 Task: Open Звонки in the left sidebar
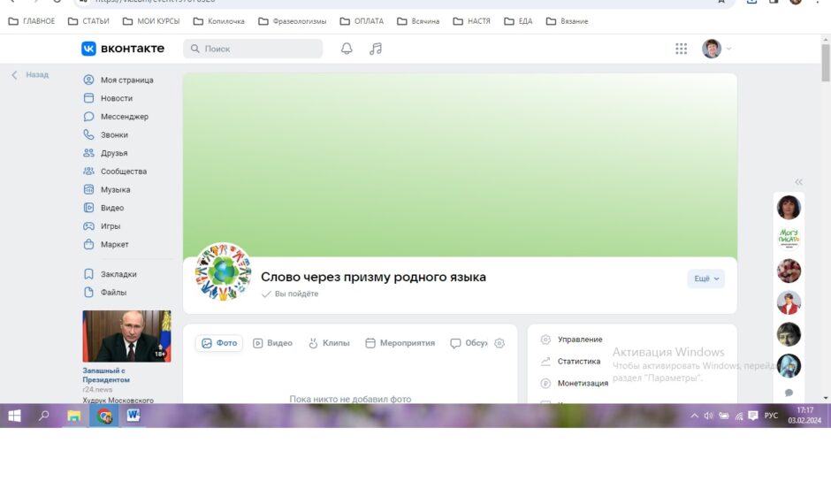point(114,135)
